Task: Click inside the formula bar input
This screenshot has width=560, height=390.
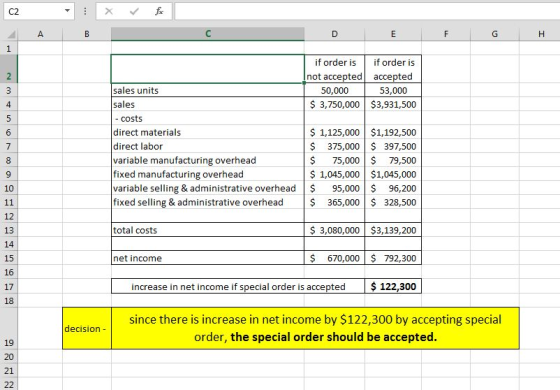Action: click(367, 11)
